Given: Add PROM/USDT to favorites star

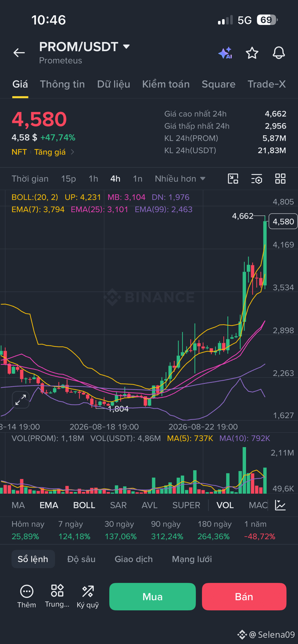Looking at the screenshot, I should click(252, 53).
